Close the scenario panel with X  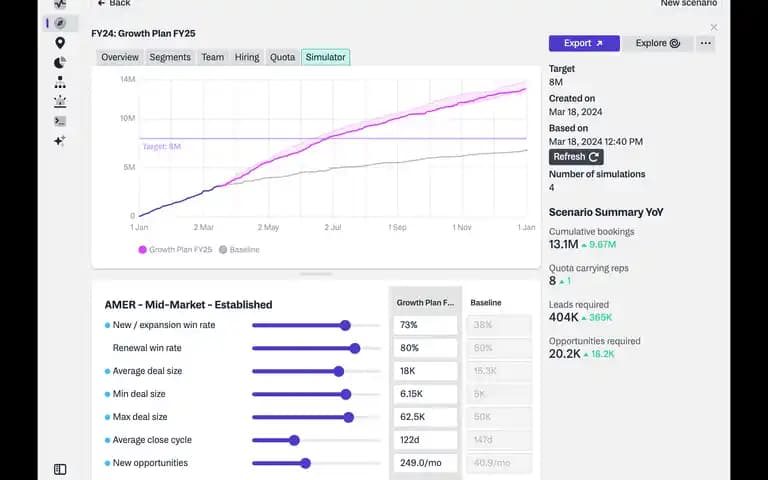pyautogui.click(x=714, y=27)
